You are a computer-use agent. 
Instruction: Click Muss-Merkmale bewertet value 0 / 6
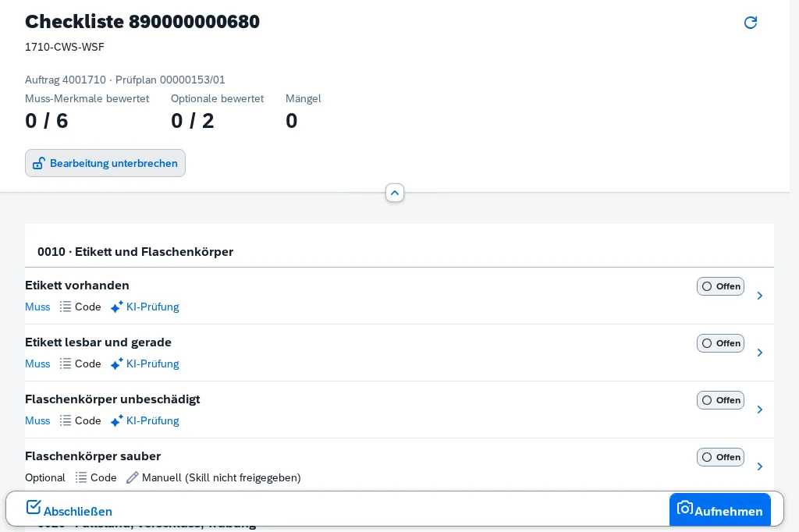[x=46, y=121]
